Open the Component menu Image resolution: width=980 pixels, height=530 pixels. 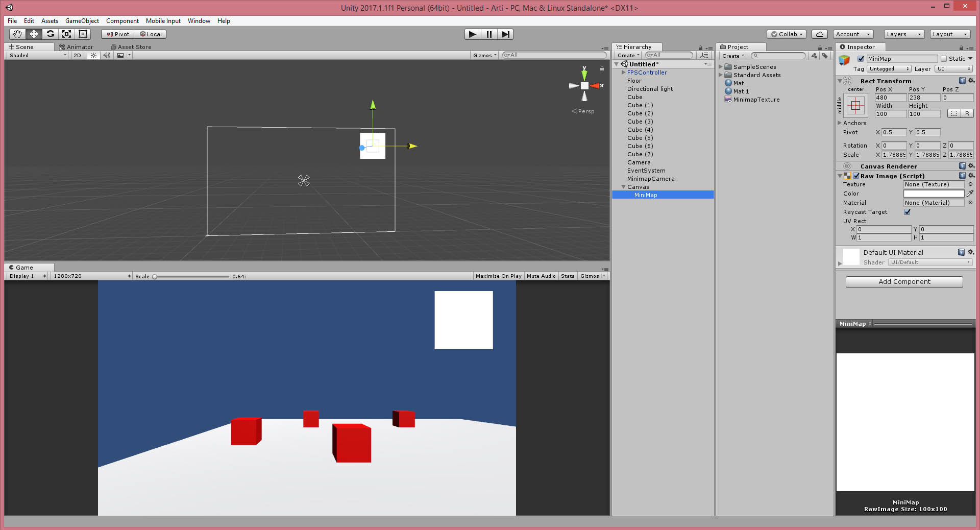tap(122, 21)
